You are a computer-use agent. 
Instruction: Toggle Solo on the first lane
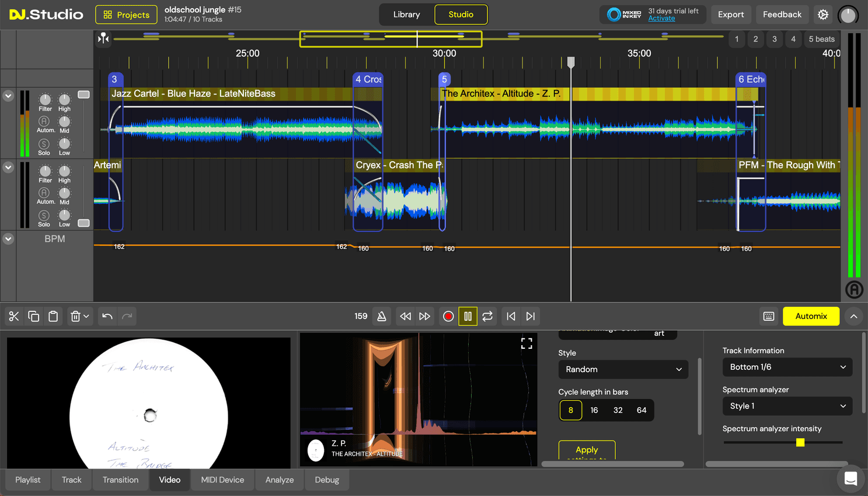(x=44, y=144)
